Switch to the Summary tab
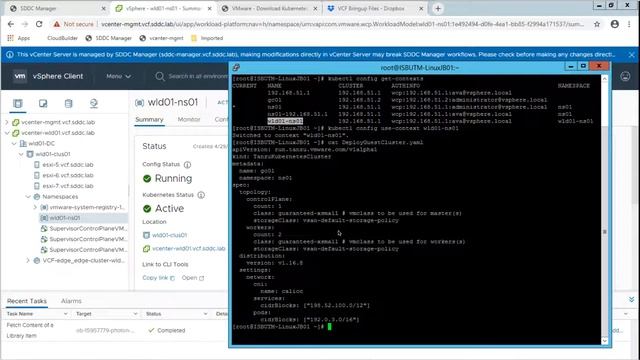Screen dimensions: 640x360 point(149,120)
